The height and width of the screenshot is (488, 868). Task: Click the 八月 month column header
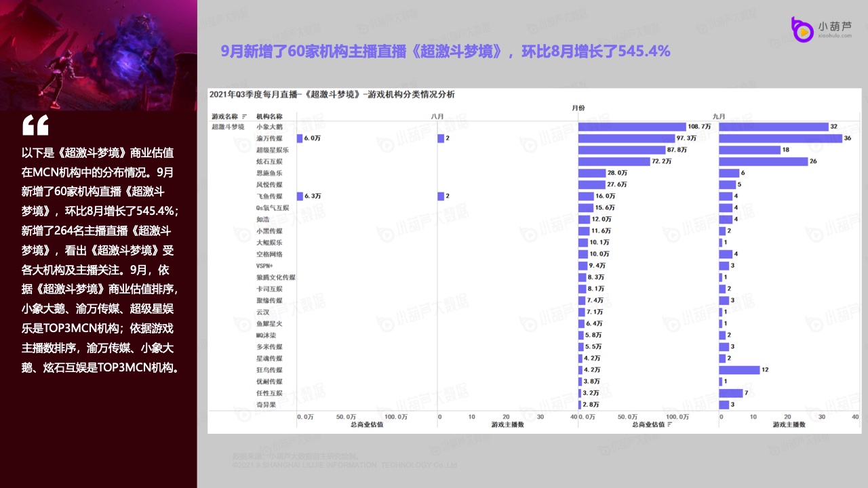point(438,117)
